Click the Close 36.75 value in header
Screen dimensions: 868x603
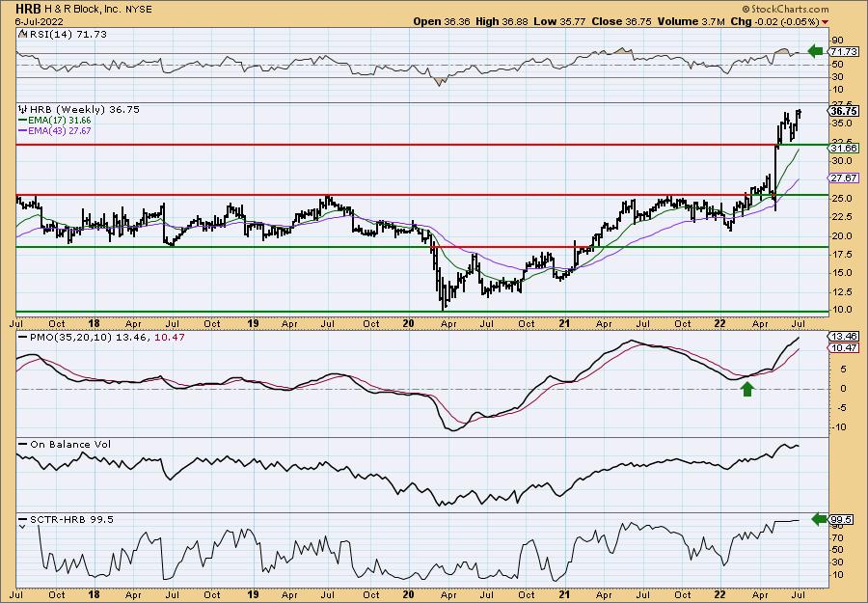[622, 21]
